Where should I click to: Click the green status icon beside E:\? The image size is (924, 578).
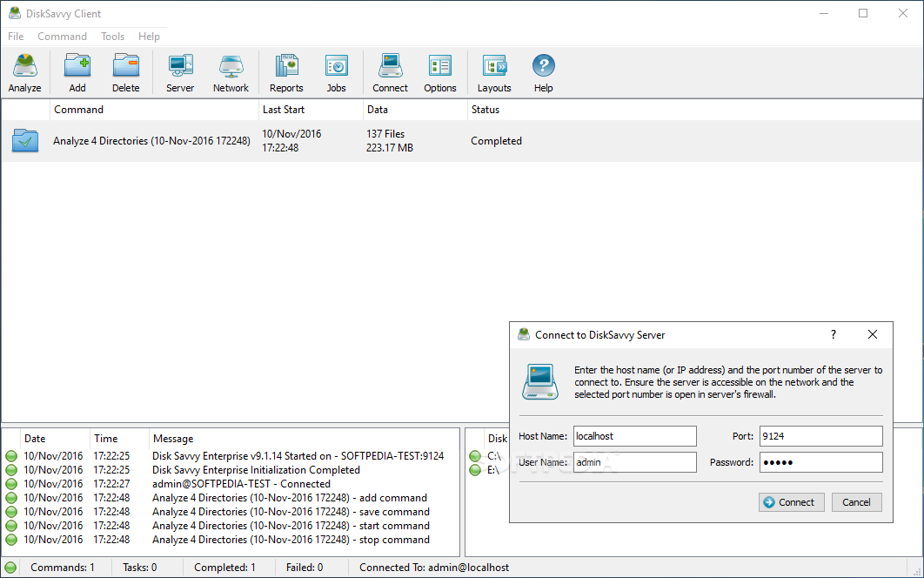pos(475,470)
